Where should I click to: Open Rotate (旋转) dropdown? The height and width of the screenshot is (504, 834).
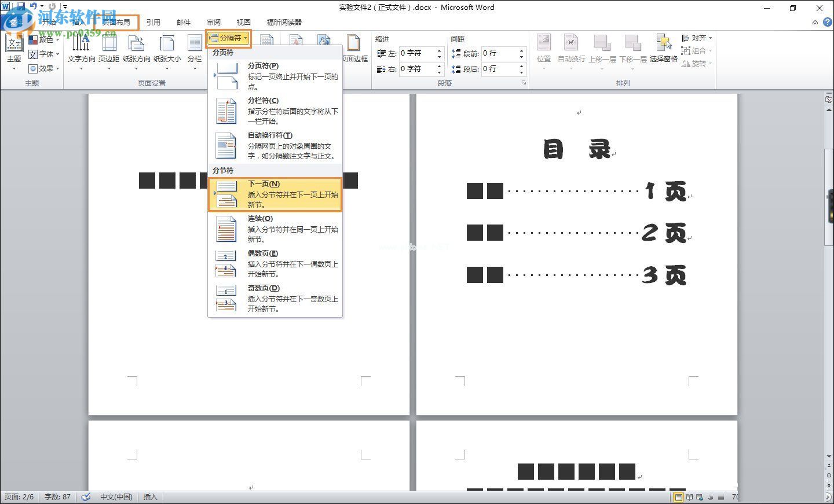click(697, 64)
